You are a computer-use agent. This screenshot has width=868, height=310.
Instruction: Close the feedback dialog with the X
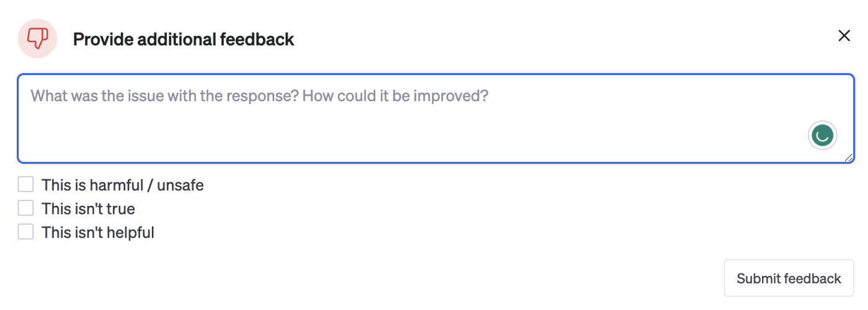click(844, 36)
